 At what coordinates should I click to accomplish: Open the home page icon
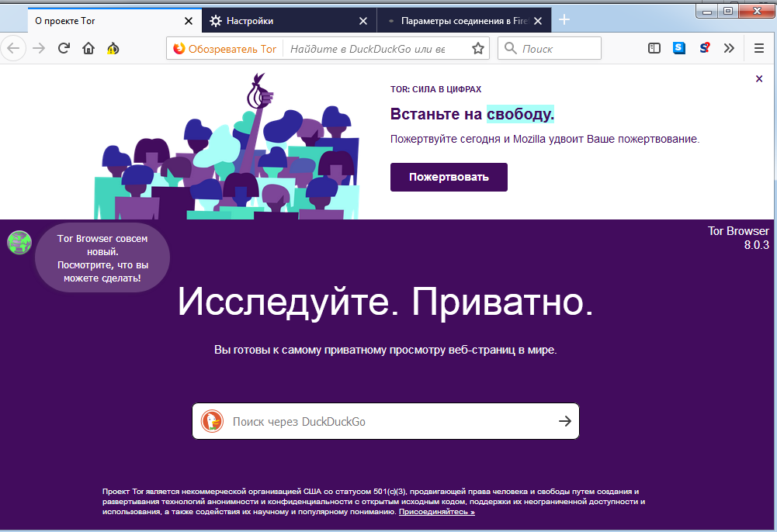tap(88, 49)
